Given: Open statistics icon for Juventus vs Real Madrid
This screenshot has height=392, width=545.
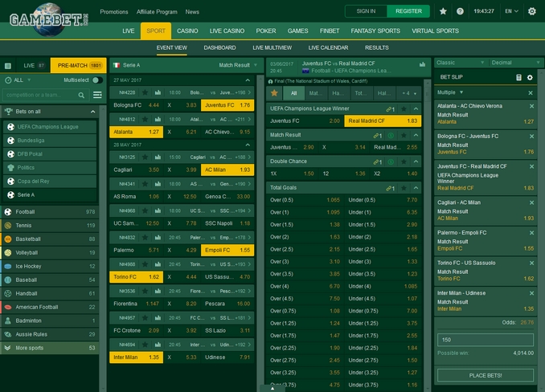Looking at the screenshot, I should tap(422, 64).
